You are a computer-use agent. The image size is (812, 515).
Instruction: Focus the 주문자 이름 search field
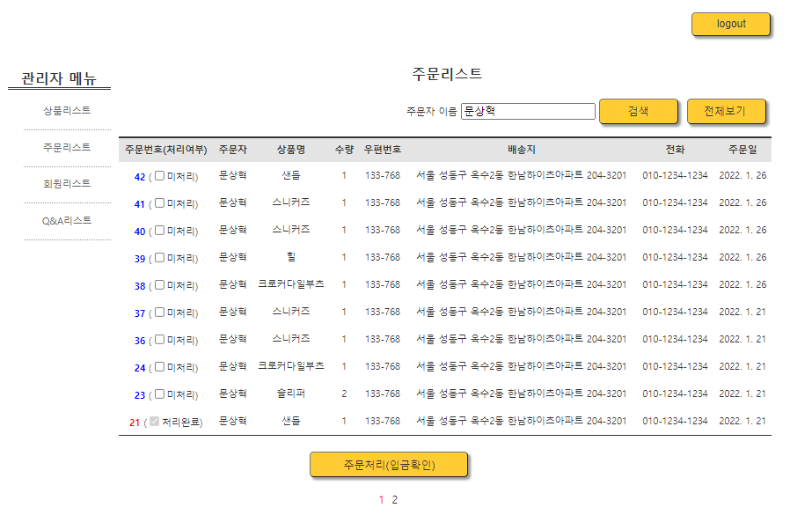pos(528,112)
